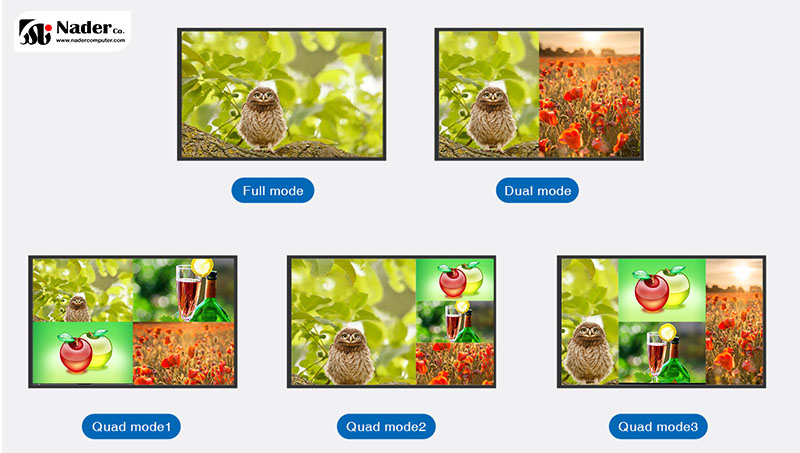Click the Nader Co. logo

72,32
